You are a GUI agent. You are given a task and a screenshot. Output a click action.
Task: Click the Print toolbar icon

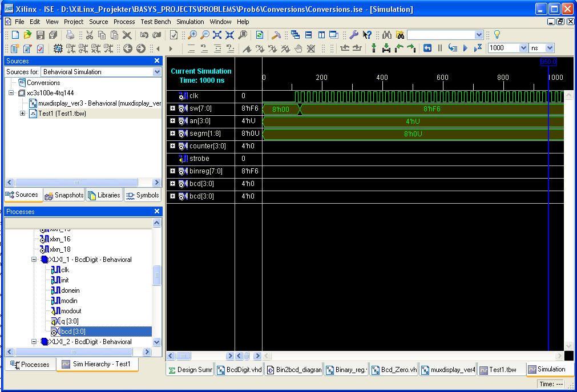click(x=70, y=35)
